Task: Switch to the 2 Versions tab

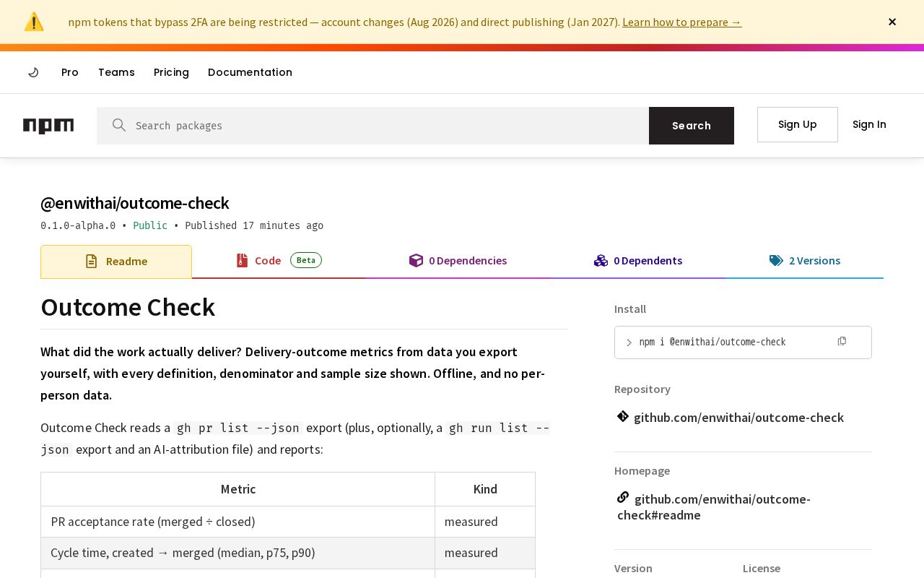Action: (x=804, y=261)
